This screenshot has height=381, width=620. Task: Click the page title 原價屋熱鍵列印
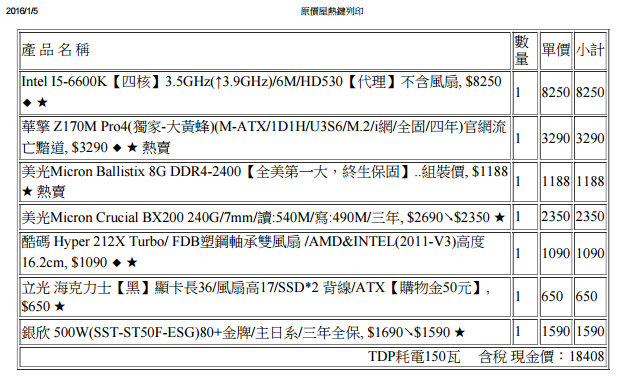pos(332,11)
